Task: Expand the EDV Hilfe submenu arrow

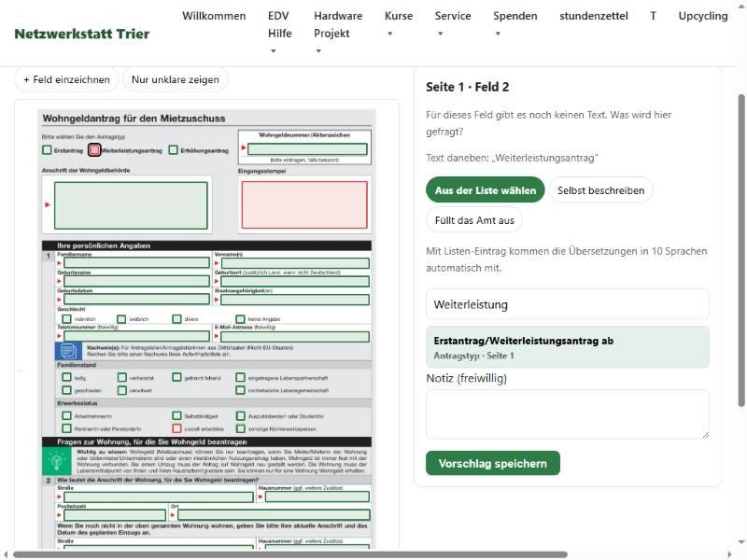Action: (273, 51)
